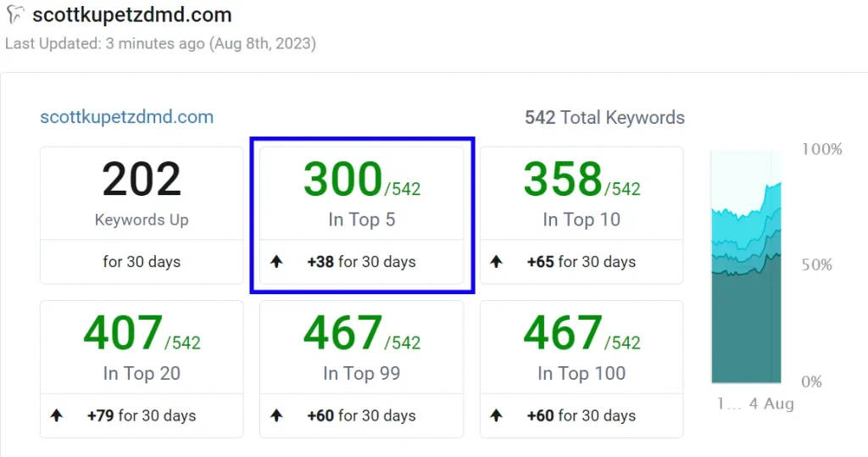Select the 467 In Top 100 card
The height and width of the screenshot is (457, 868).
pos(581,370)
